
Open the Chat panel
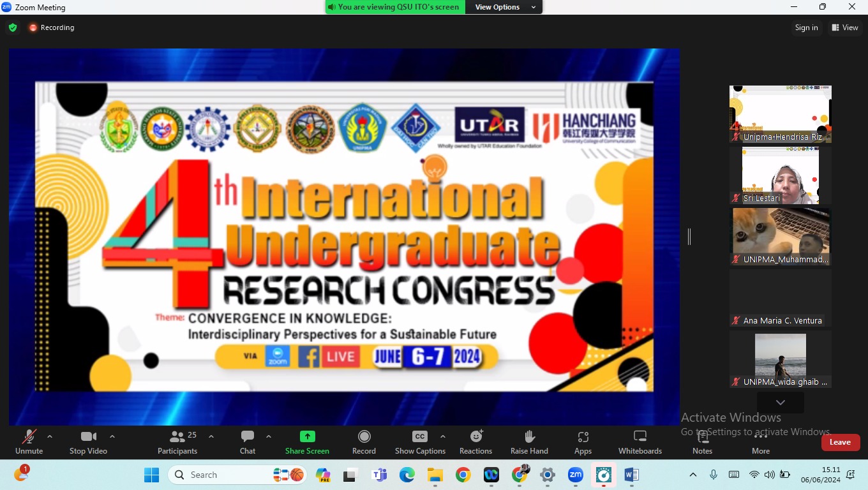point(248,442)
